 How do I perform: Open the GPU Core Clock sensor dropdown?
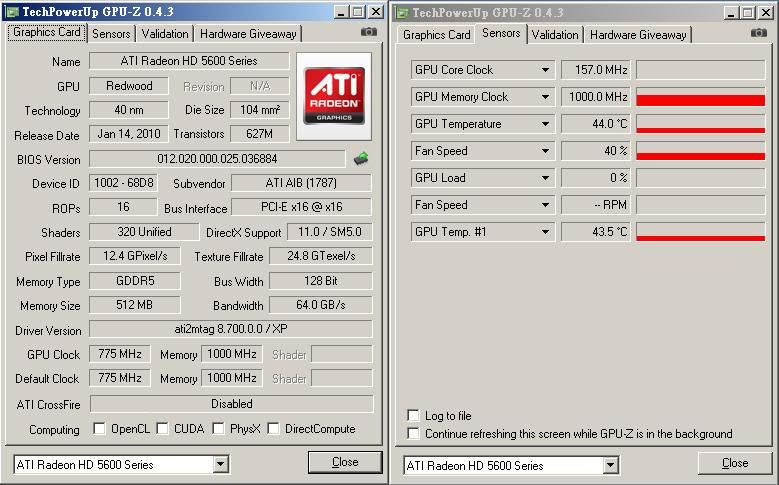click(546, 70)
